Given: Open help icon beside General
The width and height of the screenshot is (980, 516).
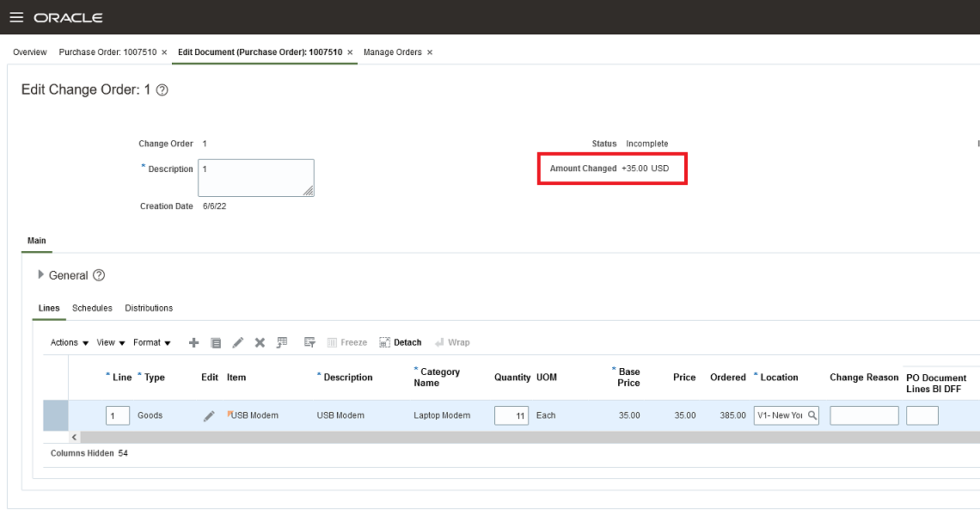Looking at the screenshot, I should (99, 275).
